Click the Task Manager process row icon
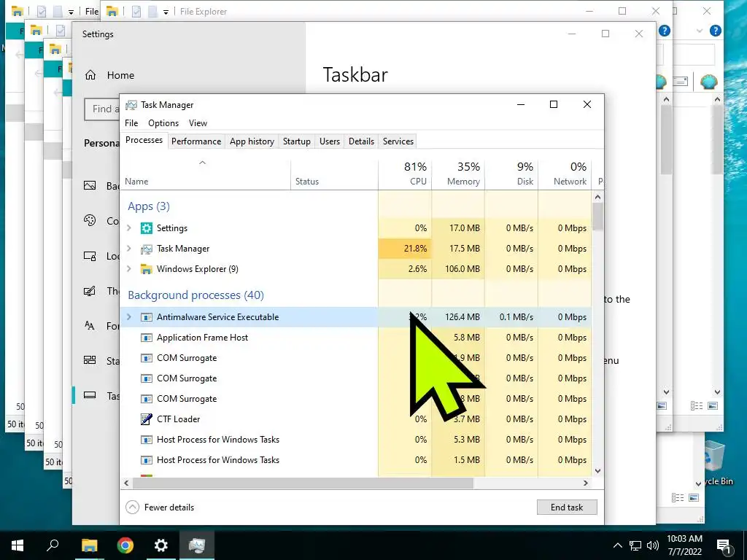The width and height of the screenshot is (747, 560). (x=146, y=249)
